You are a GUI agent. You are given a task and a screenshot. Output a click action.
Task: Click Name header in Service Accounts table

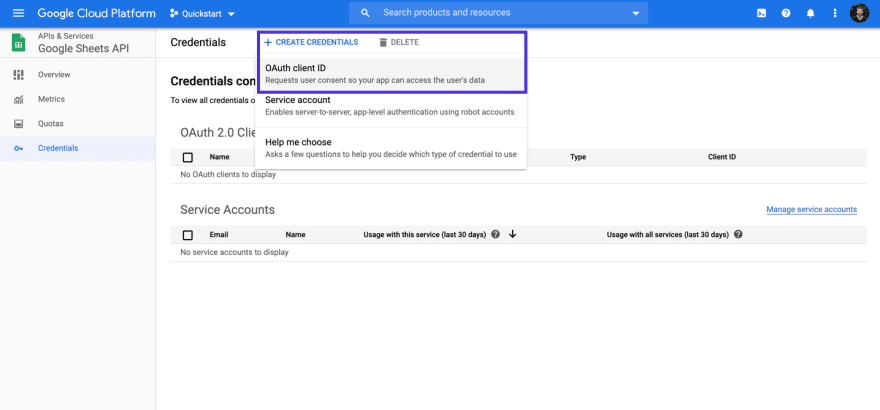[x=295, y=235]
